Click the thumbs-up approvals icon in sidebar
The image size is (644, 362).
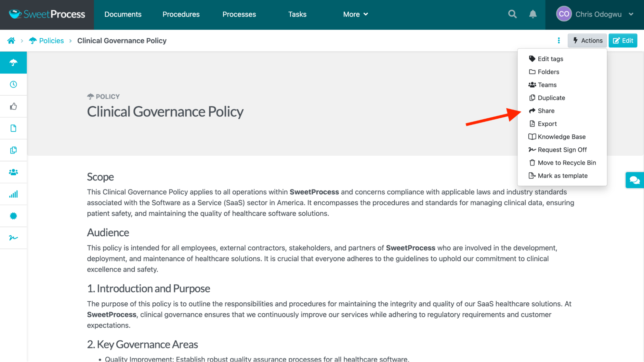[x=13, y=106]
